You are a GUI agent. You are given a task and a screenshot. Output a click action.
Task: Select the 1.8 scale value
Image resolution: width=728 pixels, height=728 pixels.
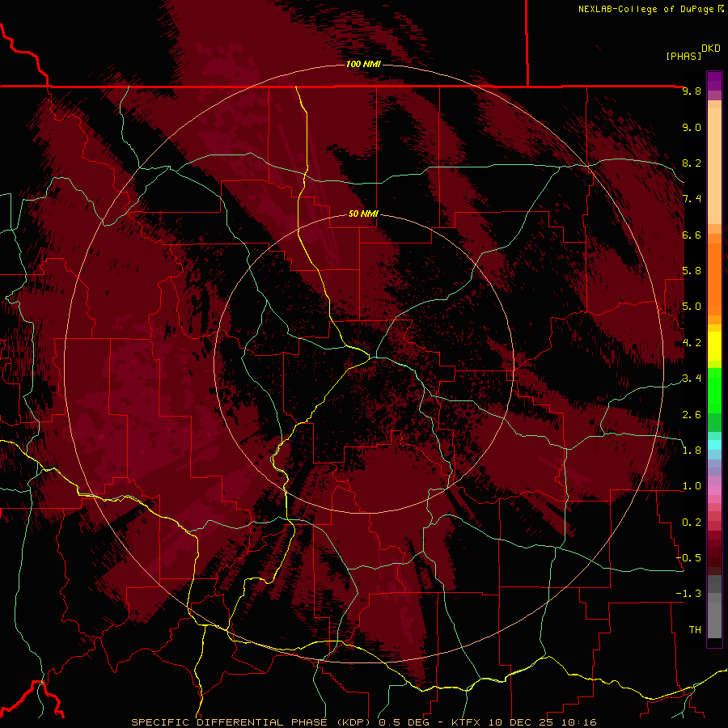692,451
